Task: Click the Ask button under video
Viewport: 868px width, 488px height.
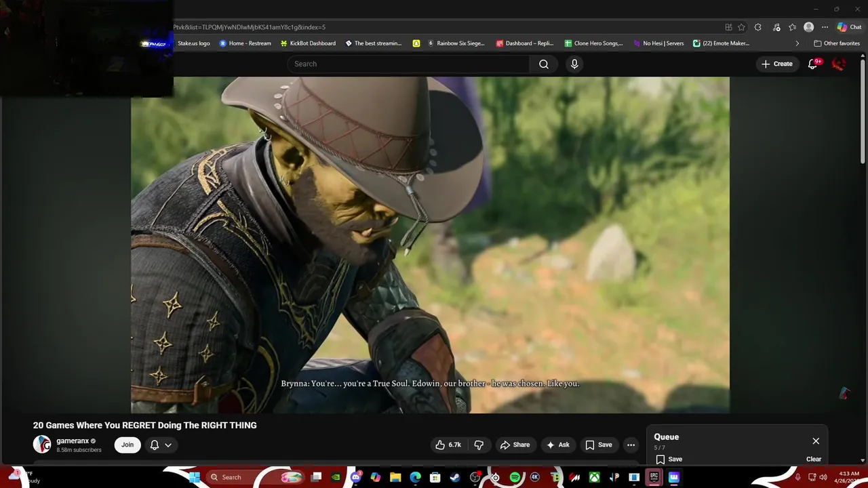Action: [x=558, y=445]
